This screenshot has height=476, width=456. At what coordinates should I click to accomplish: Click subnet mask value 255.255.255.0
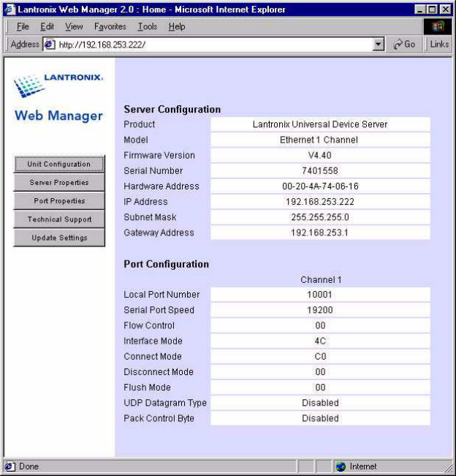(x=320, y=217)
